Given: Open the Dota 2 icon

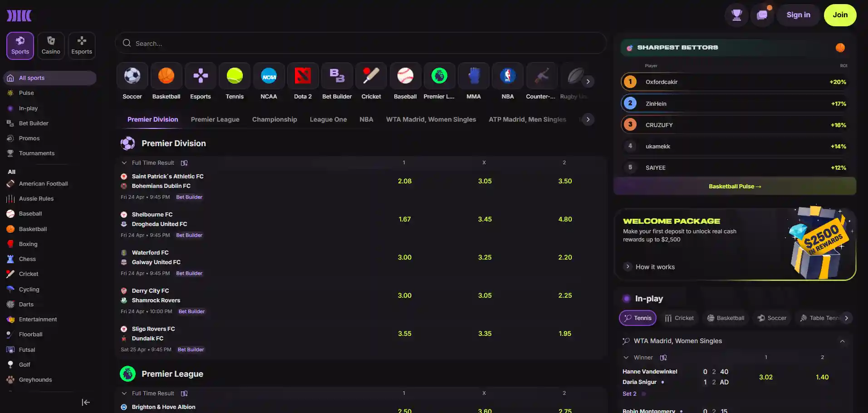Looking at the screenshot, I should click(303, 76).
